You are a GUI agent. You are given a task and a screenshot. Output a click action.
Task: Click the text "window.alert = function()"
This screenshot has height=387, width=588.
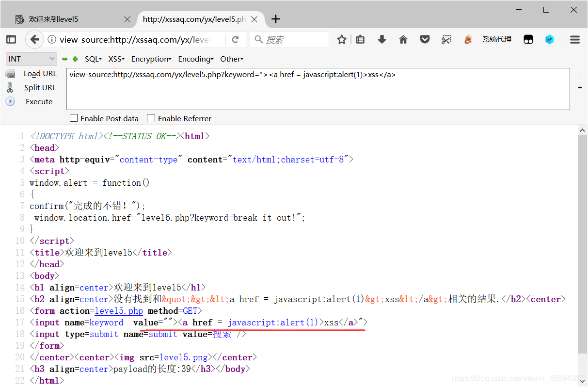coord(90,183)
